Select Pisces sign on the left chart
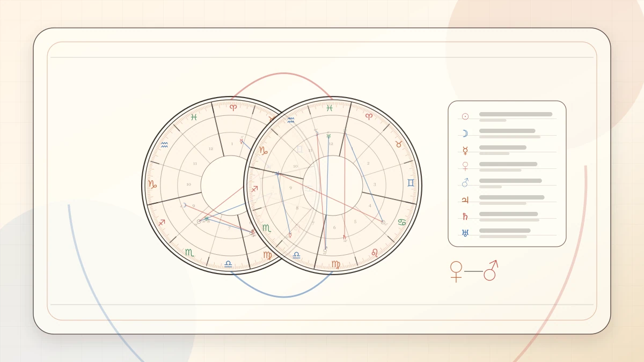The height and width of the screenshot is (362, 644). pyautogui.click(x=194, y=117)
